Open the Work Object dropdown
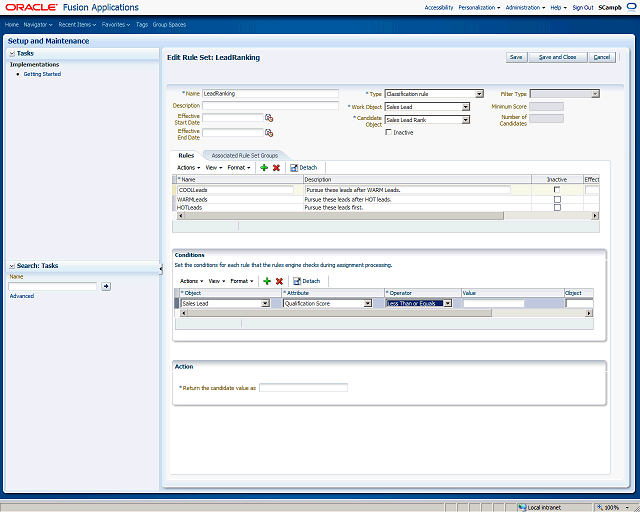The height and width of the screenshot is (512, 640). [x=465, y=107]
